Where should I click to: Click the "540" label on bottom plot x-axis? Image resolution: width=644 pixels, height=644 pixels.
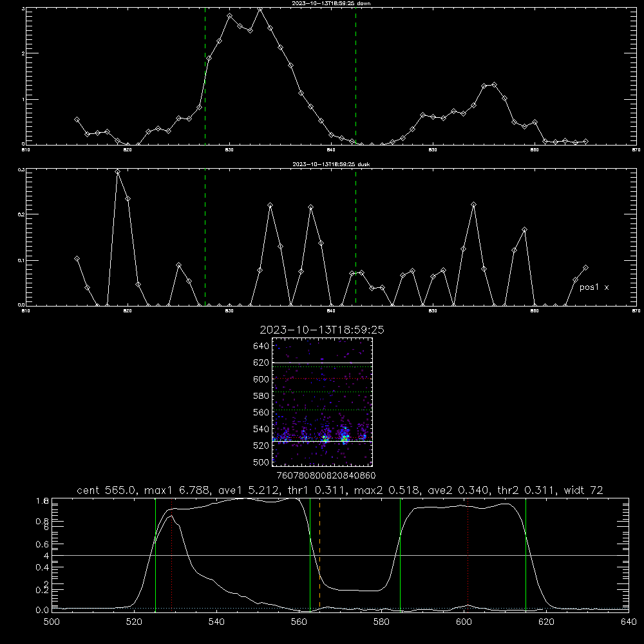point(216,622)
